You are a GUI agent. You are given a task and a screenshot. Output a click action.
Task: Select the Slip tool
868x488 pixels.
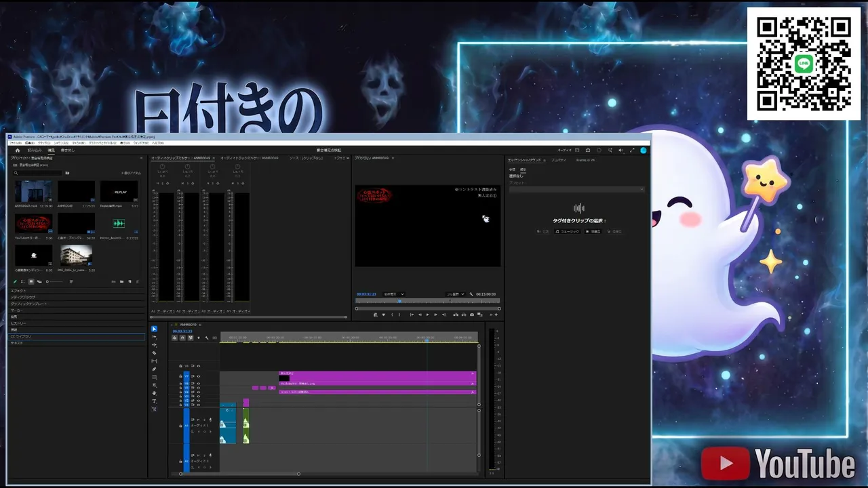[x=154, y=361]
